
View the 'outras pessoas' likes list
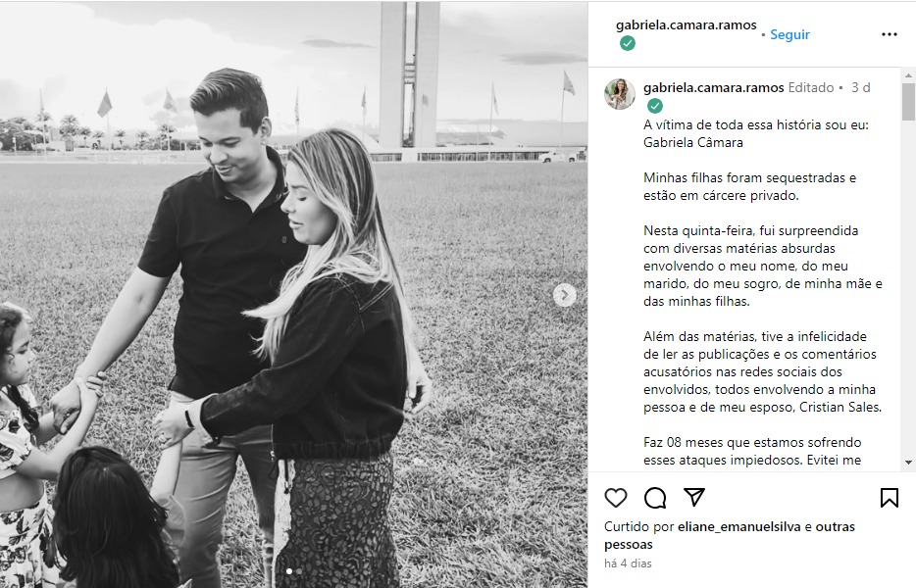(834, 527)
